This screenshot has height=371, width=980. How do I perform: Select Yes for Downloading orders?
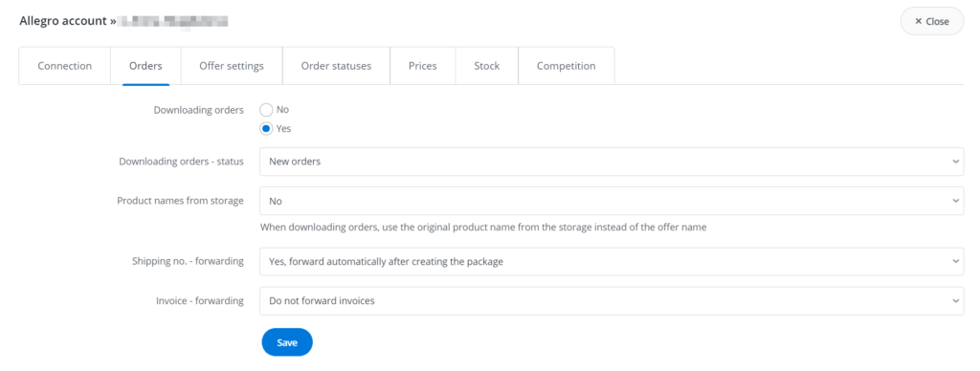coord(266,129)
